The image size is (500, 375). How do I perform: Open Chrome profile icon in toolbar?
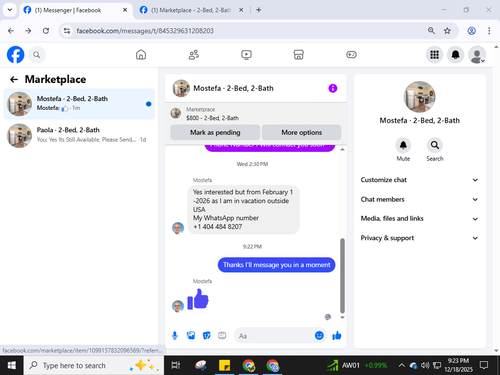472,31
